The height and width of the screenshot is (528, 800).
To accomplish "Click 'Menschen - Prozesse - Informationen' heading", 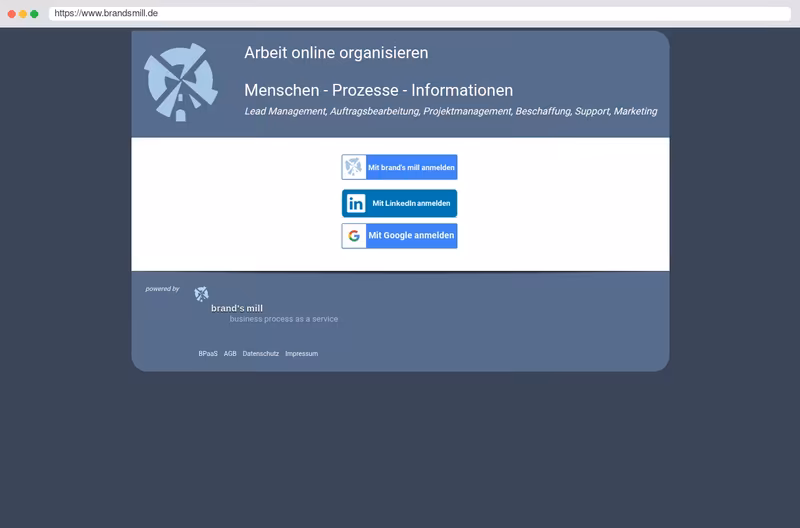I will [379, 90].
